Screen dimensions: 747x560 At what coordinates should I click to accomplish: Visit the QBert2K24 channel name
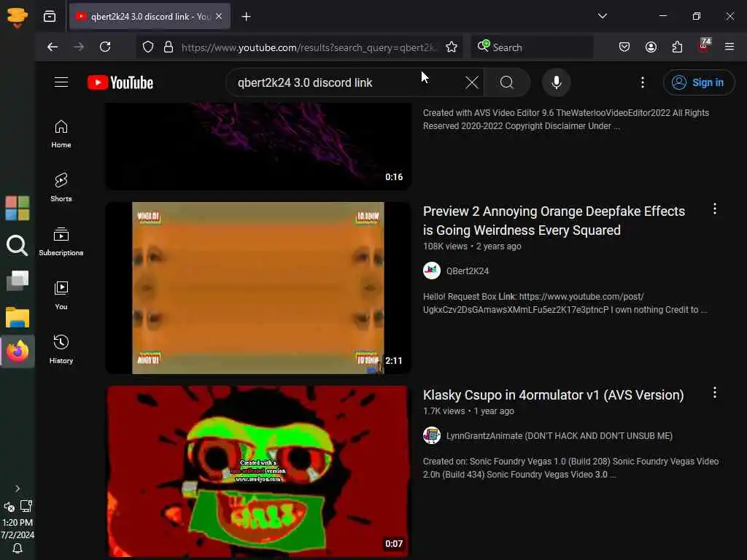(468, 271)
